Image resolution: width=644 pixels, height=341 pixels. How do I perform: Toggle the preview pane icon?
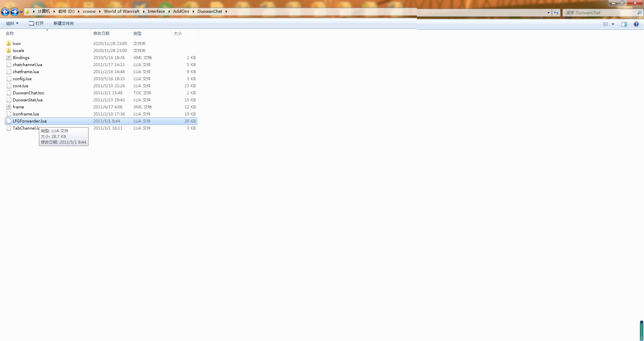tap(624, 24)
